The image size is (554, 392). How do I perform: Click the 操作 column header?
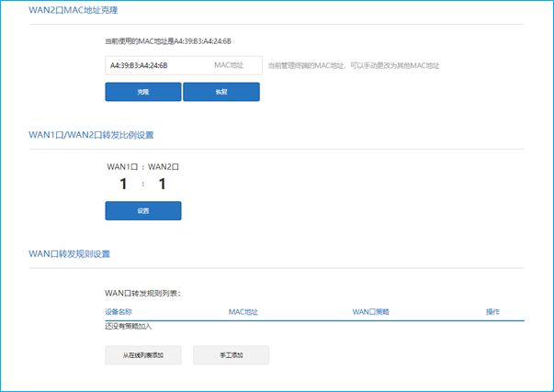pyautogui.click(x=492, y=312)
